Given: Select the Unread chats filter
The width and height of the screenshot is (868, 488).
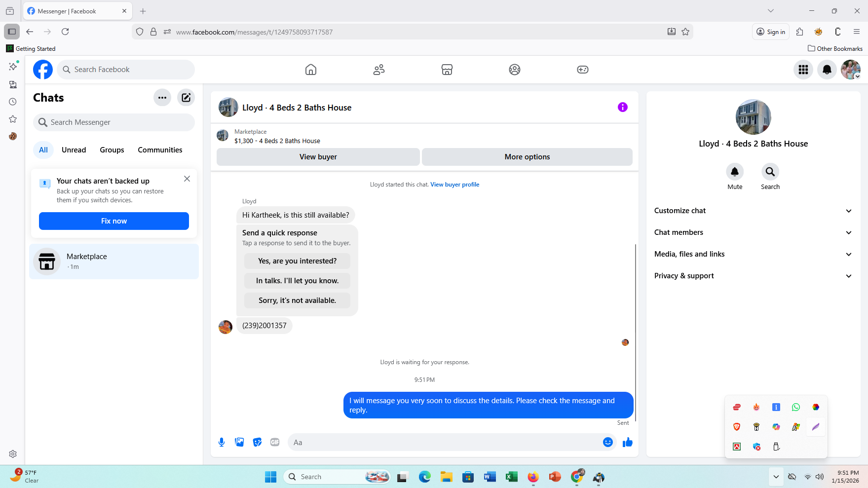Looking at the screenshot, I should (74, 150).
